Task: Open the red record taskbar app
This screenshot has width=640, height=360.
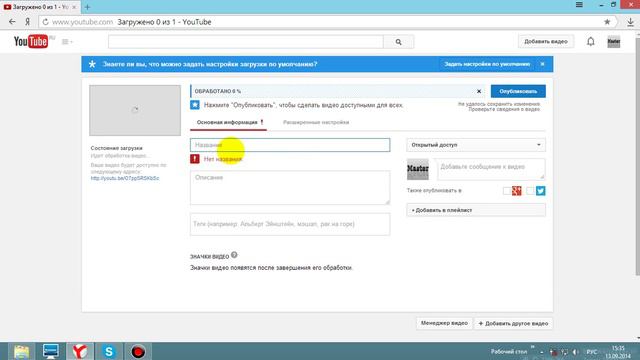Action: [x=138, y=351]
